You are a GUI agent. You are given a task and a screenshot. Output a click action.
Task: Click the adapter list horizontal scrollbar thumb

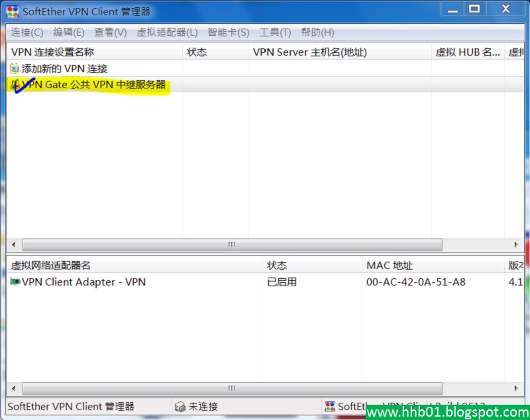232,388
